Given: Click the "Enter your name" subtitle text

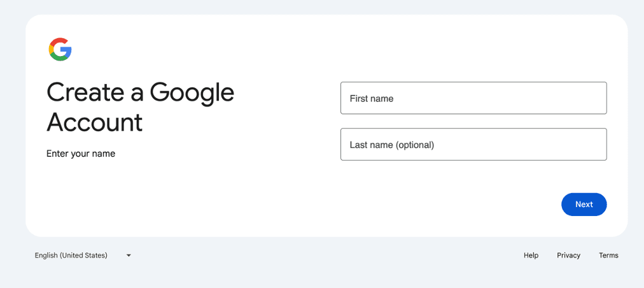Looking at the screenshot, I should click(x=81, y=154).
